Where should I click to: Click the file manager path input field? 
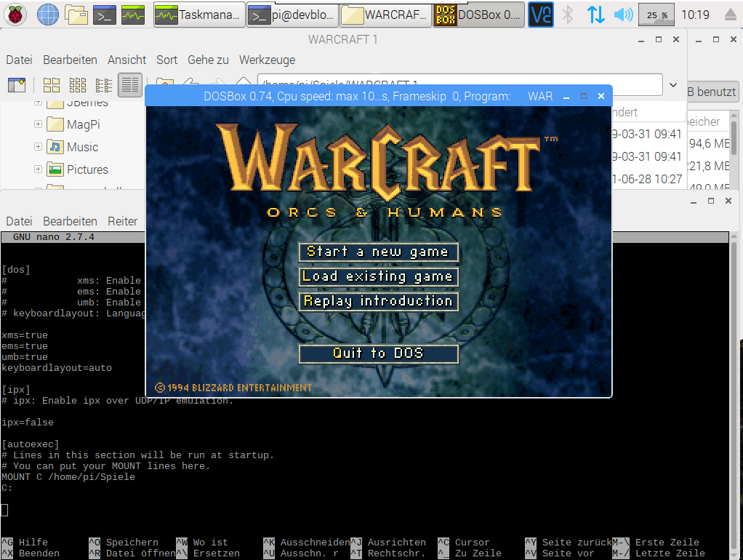pos(459,85)
